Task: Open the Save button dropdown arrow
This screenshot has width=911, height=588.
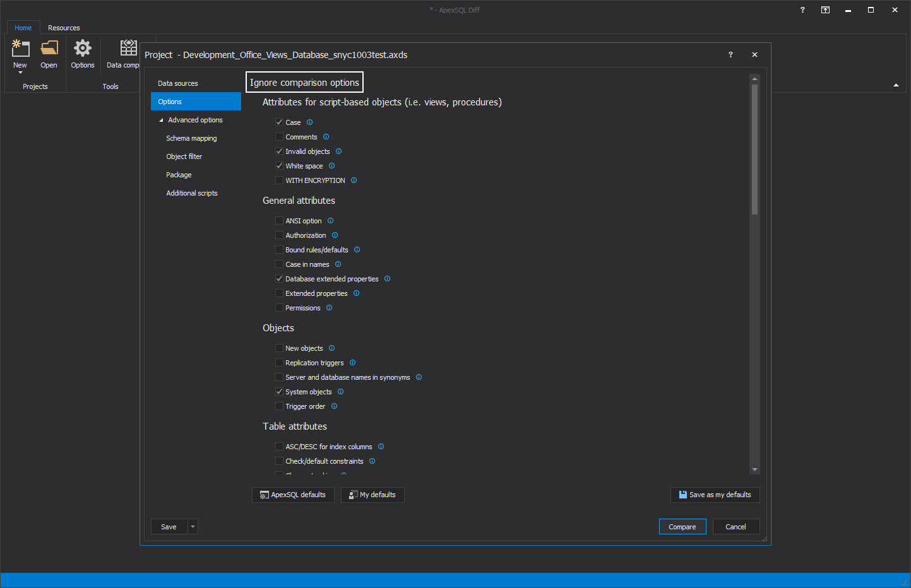Action: click(x=193, y=527)
